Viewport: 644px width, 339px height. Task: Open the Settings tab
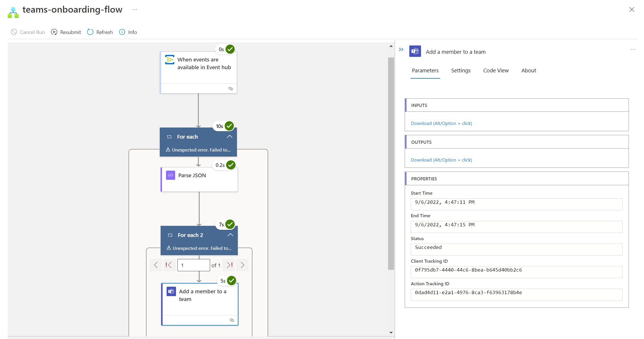tap(461, 71)
